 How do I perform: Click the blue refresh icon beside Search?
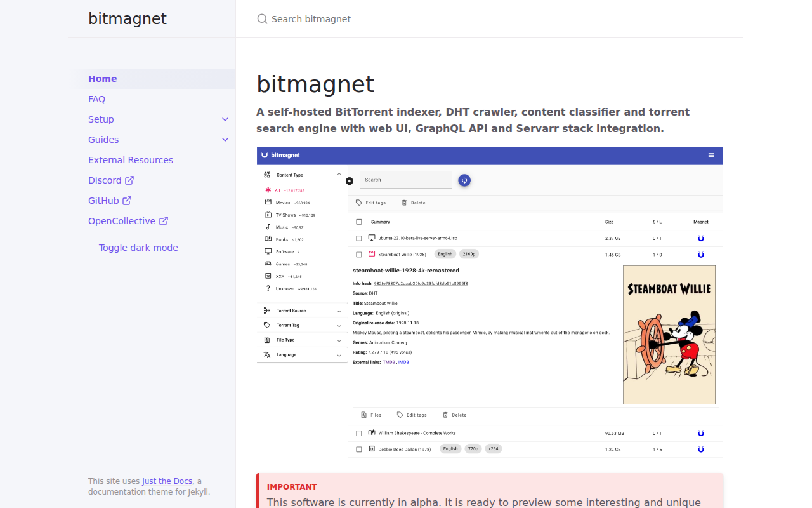pos(464,180)
